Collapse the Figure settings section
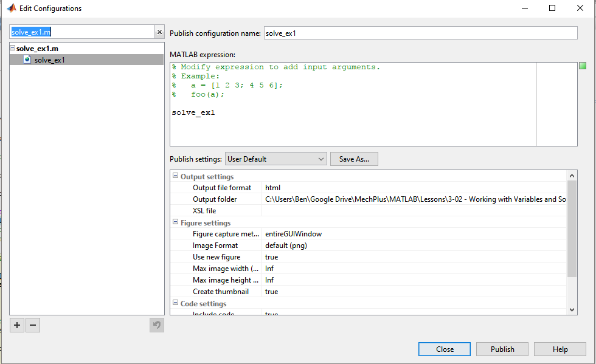Viewport: 596px width, 364px height. point(175,222)
